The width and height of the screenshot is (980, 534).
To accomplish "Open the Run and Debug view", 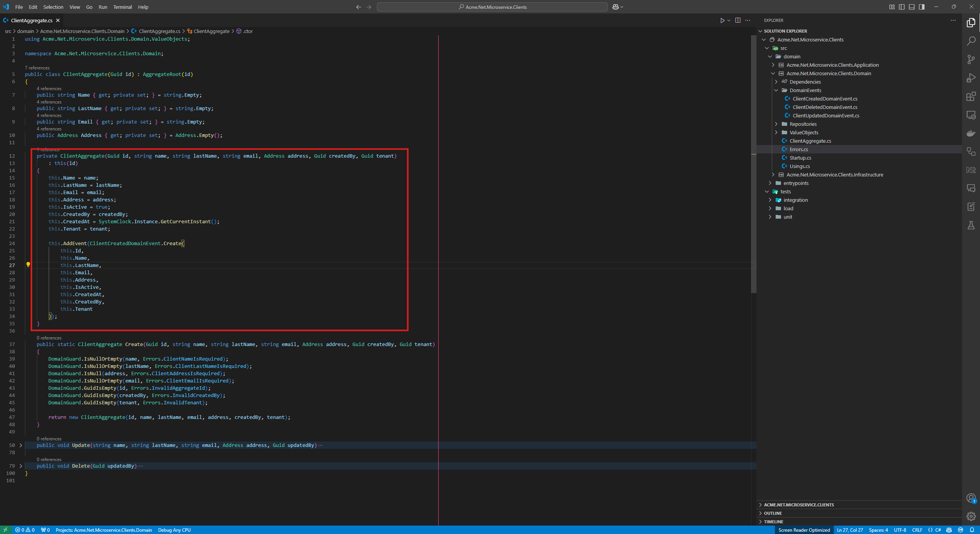I will (971, 78).
